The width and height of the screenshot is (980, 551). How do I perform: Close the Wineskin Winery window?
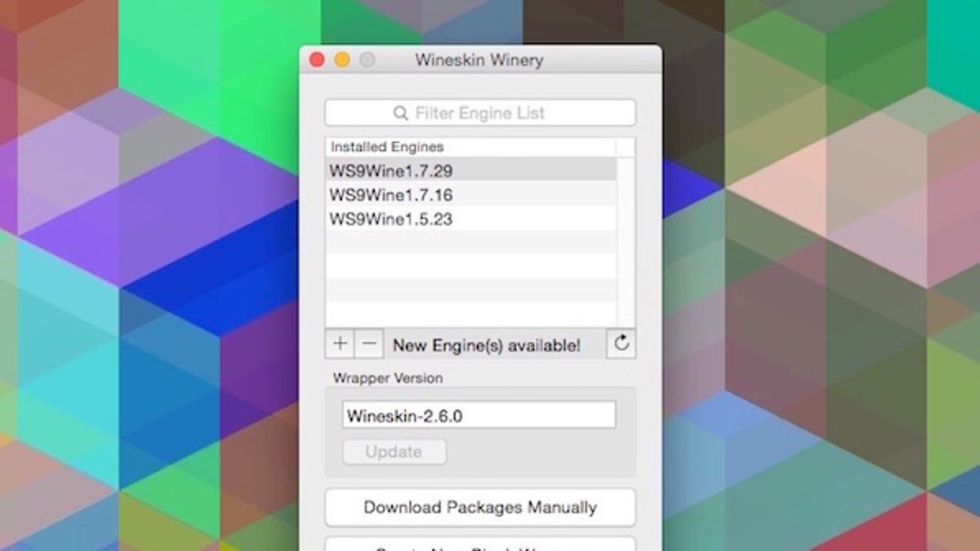(x=317, y=60)
